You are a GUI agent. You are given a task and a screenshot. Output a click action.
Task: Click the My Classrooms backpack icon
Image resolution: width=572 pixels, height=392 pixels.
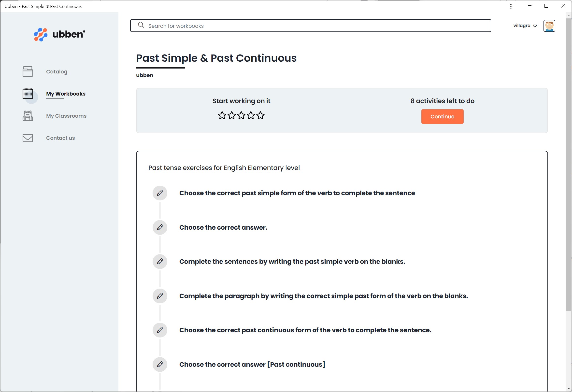click(x=28, y=116)
